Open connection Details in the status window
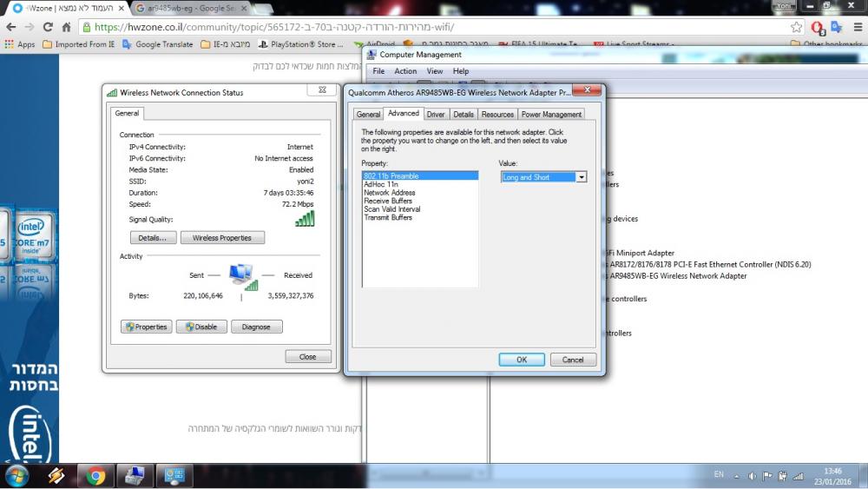Screen dimensions: 868x489 click(153, 238)
